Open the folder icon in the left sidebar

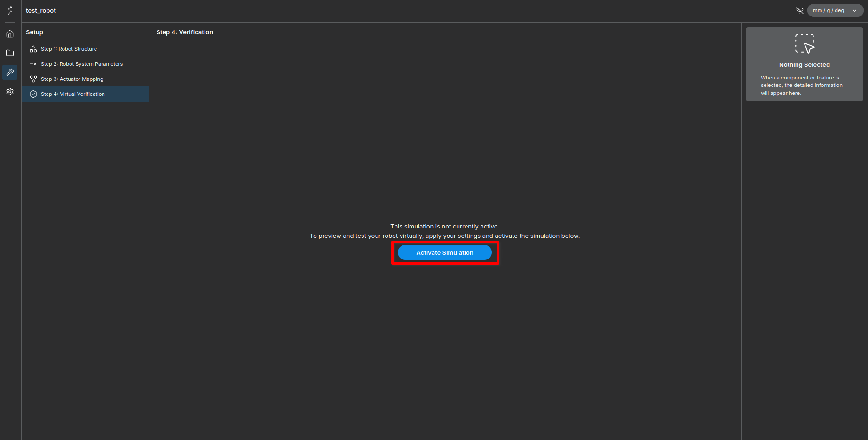tap(10, 53)
